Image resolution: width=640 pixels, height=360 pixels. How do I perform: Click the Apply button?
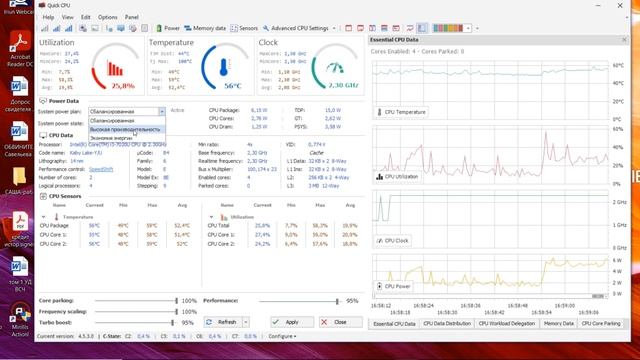[292, 322]
